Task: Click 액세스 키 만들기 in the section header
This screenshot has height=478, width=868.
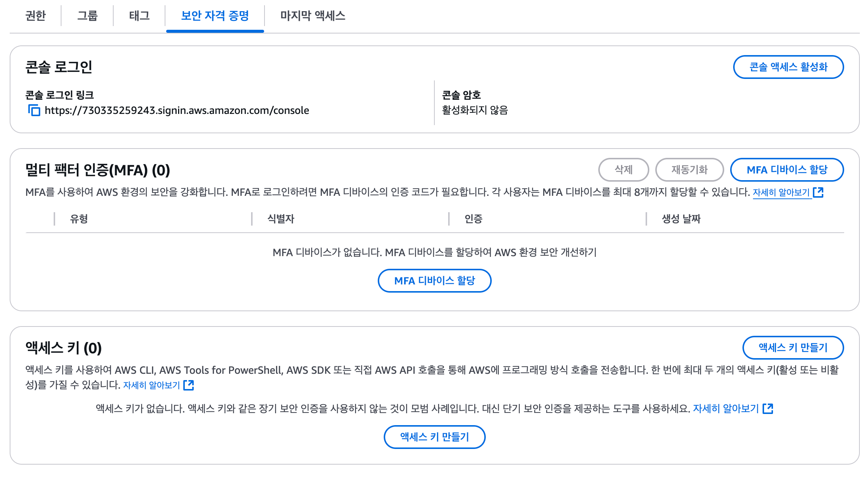Action: pyautogui.click(x=793, y=348)
